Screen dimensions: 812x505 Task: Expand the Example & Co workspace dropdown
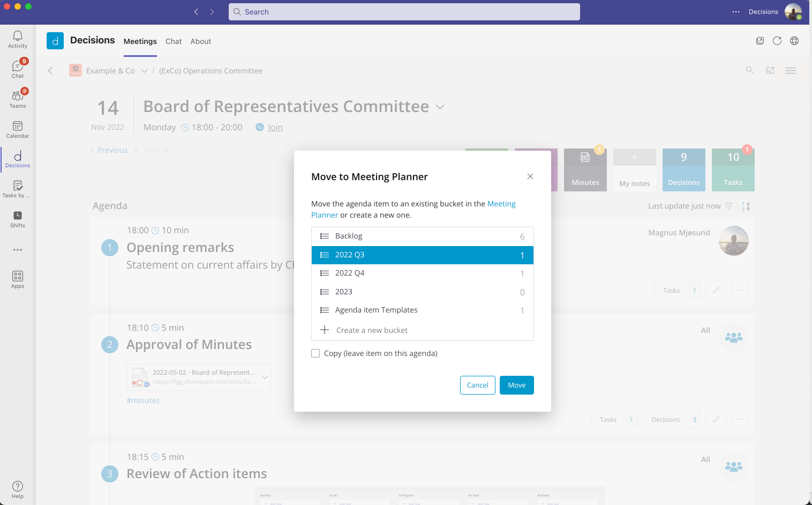[x=144, y=71]
